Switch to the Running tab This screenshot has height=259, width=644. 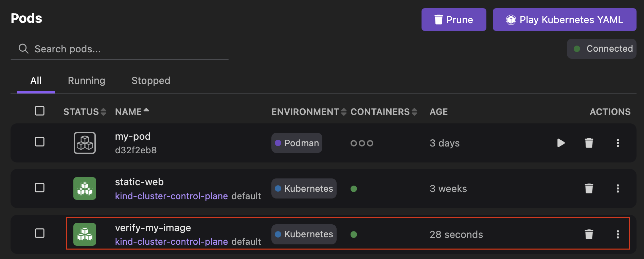(86, 81)
